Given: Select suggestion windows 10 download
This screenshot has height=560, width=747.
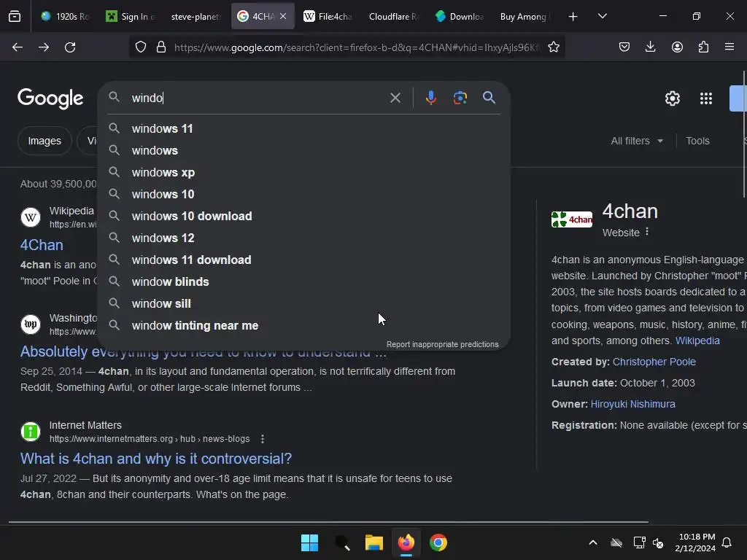Looking at the screenshot, I should pyautogui.click(x=304, y=216).
